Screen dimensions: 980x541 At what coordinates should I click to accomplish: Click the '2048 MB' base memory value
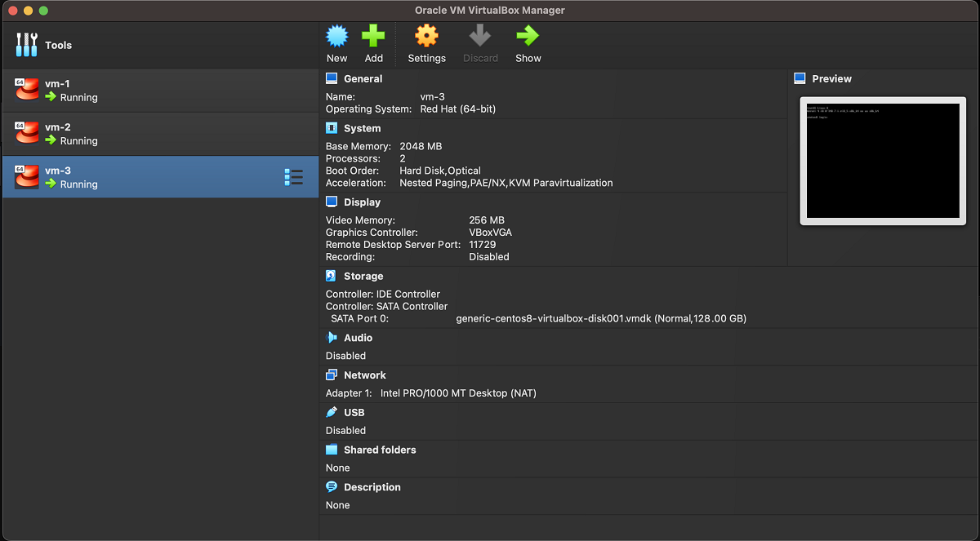(x=421, y=146)
